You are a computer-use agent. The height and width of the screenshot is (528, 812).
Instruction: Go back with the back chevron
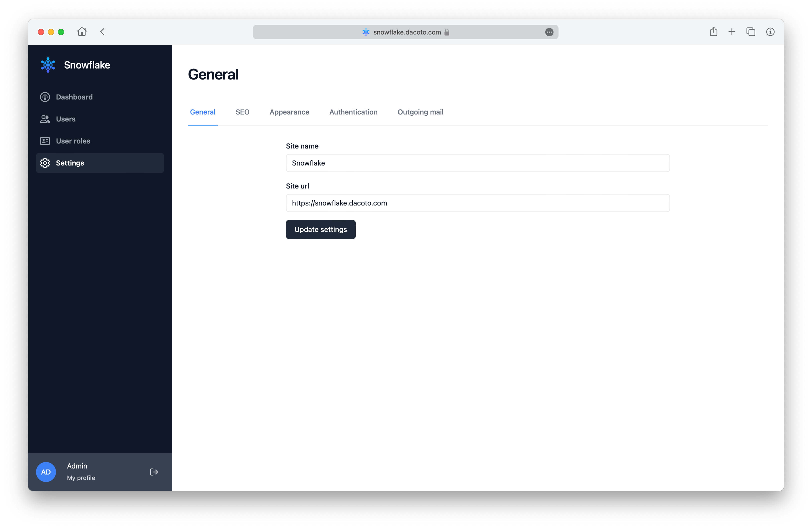coord(102,32)
